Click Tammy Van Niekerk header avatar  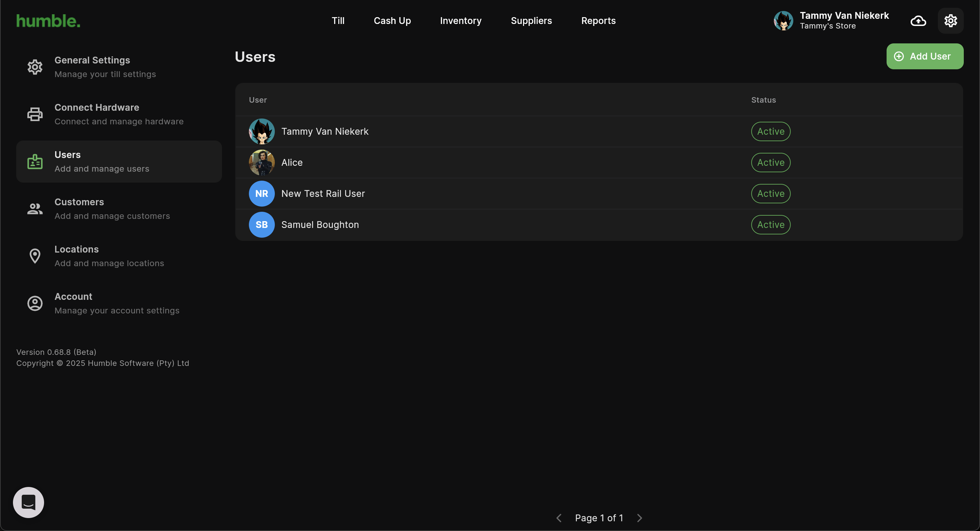point(783,20)
